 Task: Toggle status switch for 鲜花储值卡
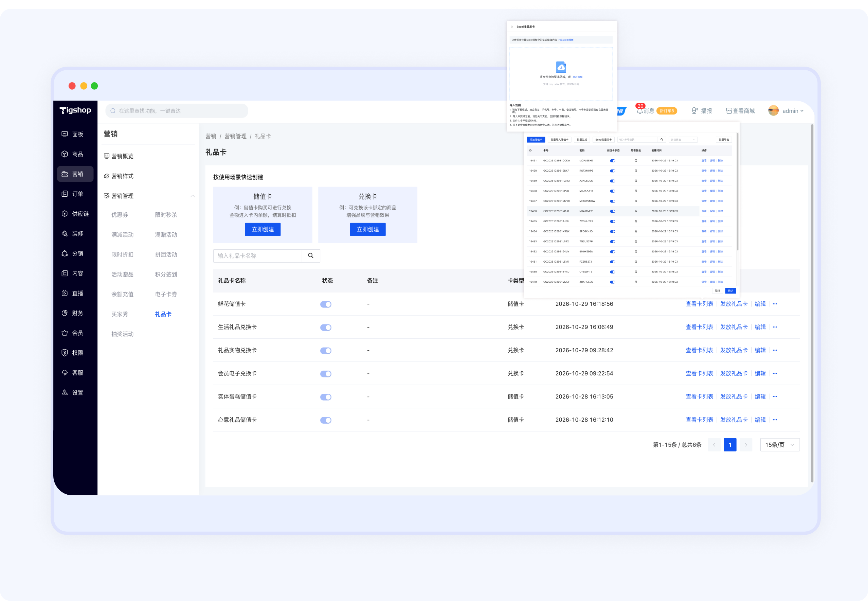click(326, 304)
